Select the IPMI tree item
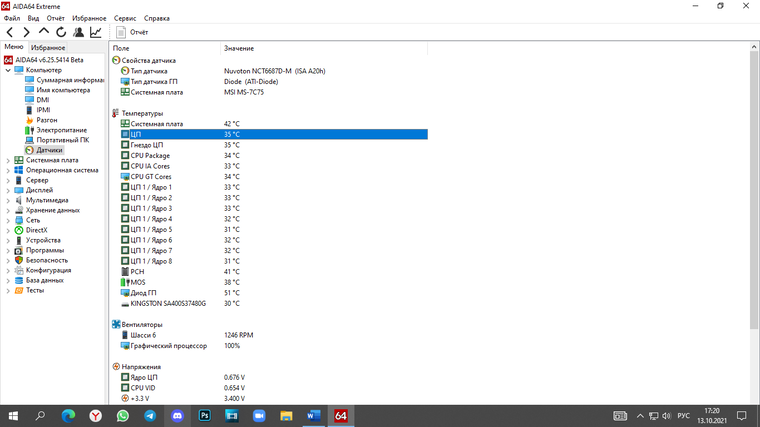This screenshot has height=427, width=760. click(x=38, y=110)
